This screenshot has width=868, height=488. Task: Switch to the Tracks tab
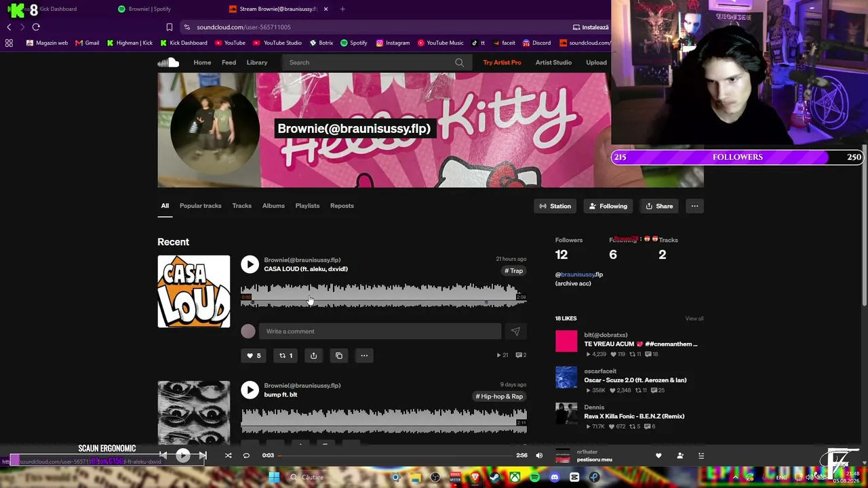pyautogui.click(x=242, y=206)
